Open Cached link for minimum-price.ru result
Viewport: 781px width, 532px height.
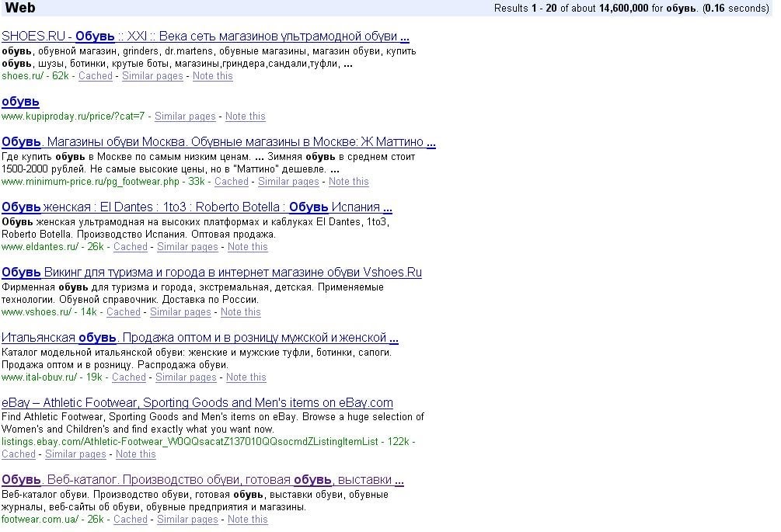231,181
